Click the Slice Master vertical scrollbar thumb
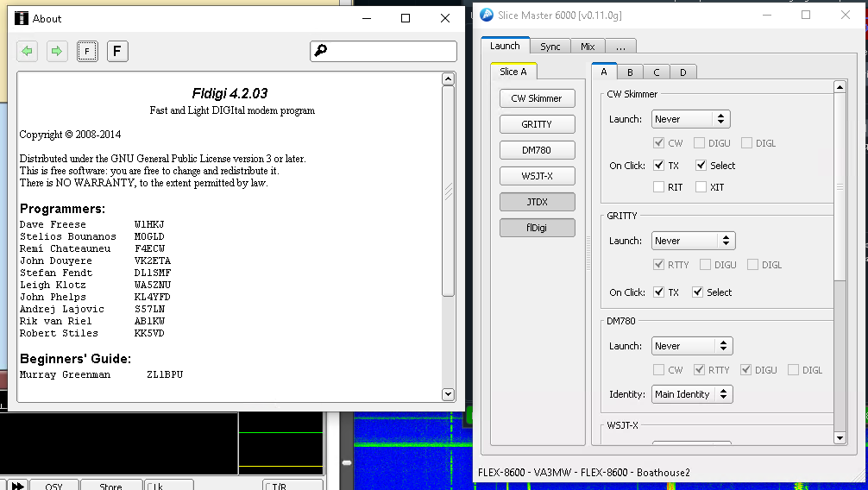 pos(840,188)
